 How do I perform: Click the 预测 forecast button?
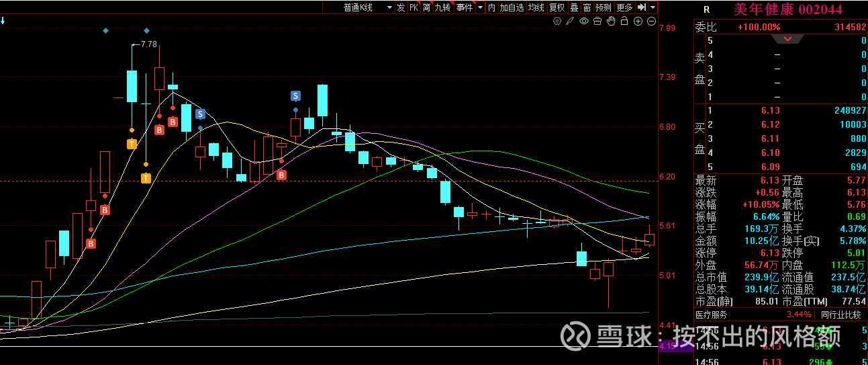click(604, 7)
